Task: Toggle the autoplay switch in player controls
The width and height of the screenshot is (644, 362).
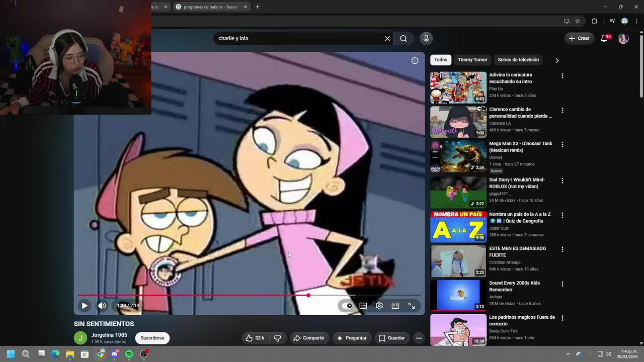Action: tap(347, 305)
